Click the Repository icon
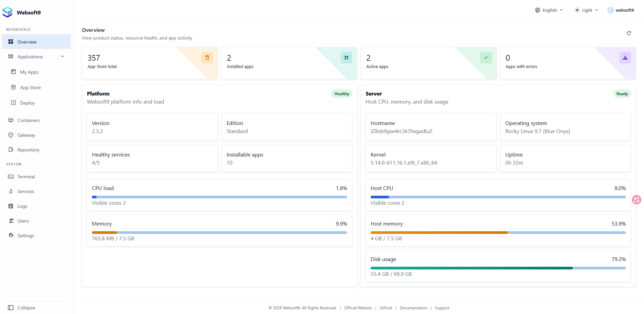 click(11, 149)
